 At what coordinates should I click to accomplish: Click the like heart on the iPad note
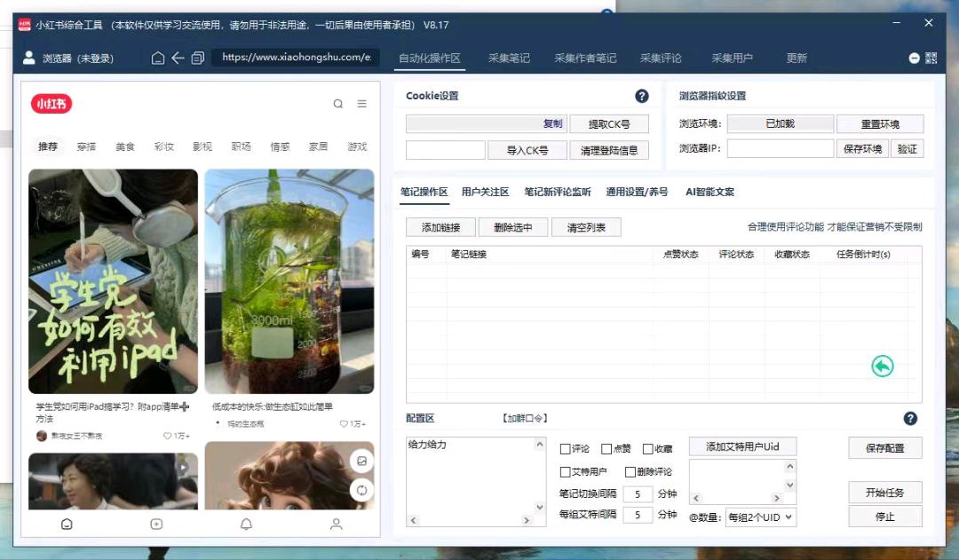pos(167,436)
